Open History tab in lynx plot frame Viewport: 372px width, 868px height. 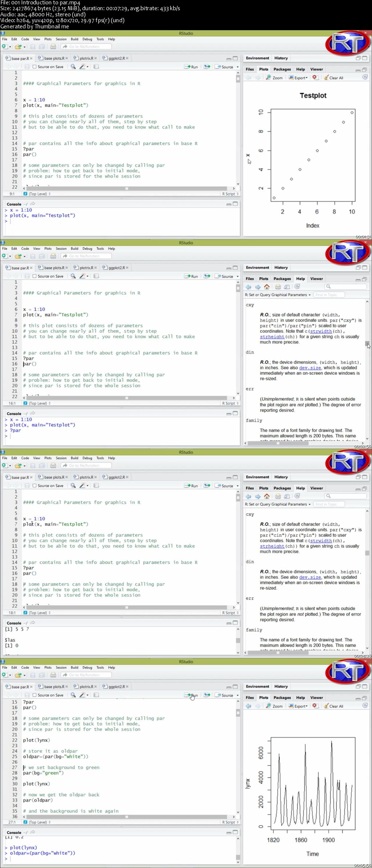coord(281,687)
